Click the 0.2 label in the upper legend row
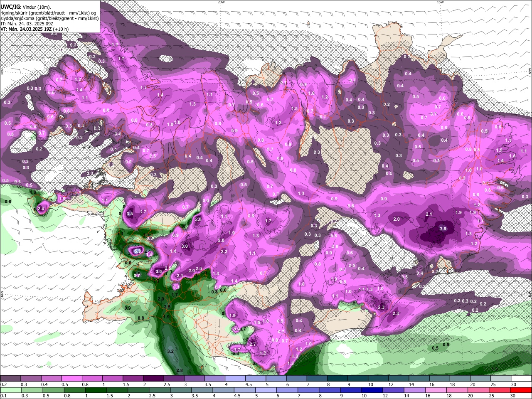Screen dimensions: 532x399 [3, 384]
